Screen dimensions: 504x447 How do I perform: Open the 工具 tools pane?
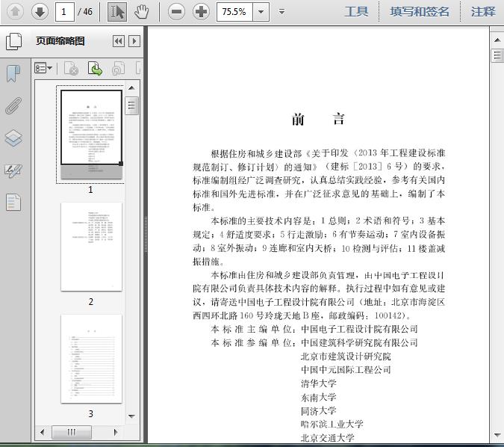(356, 11)
